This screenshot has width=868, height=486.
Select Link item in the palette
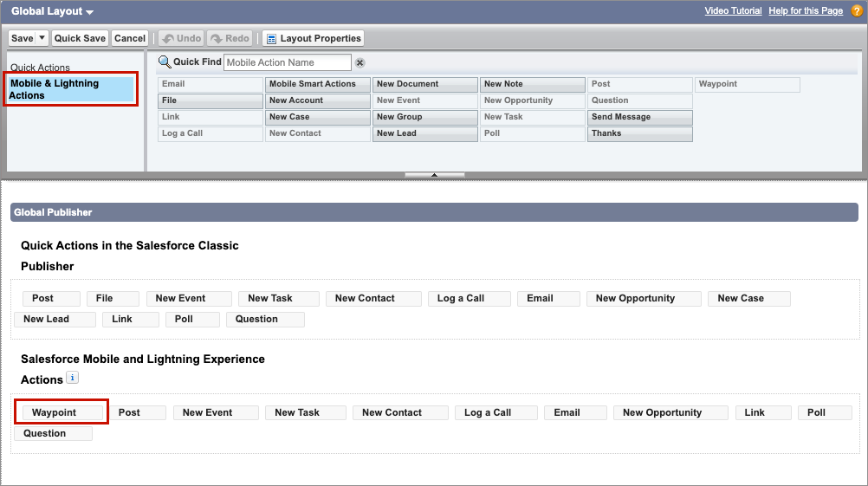210,117
